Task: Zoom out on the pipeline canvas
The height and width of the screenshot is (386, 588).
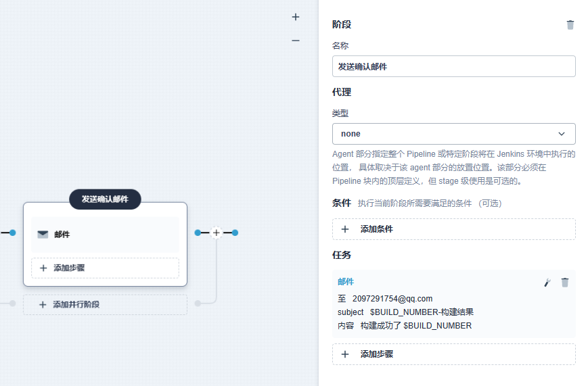Action: coord(296,41)
